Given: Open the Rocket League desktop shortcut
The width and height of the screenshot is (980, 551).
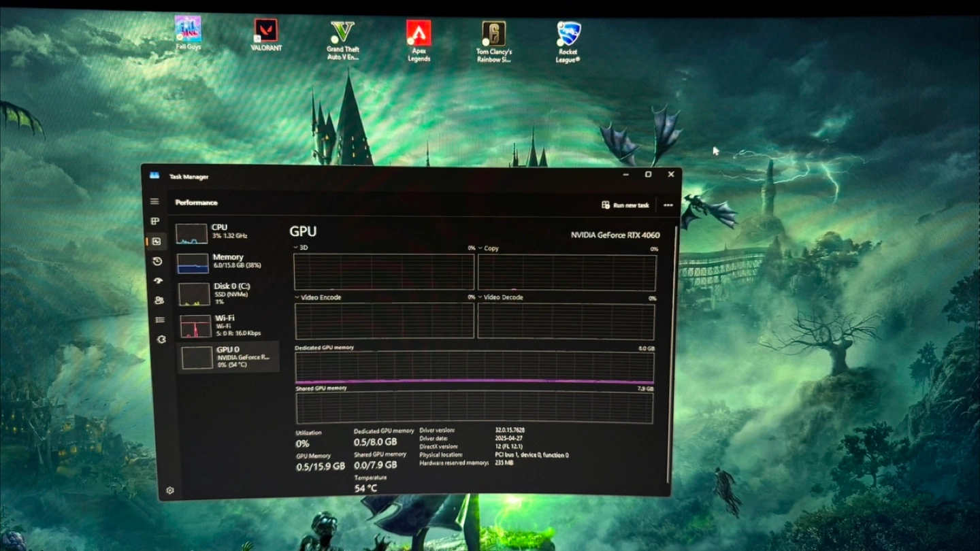Looking at the screenshot, I should tap(568, 42).
